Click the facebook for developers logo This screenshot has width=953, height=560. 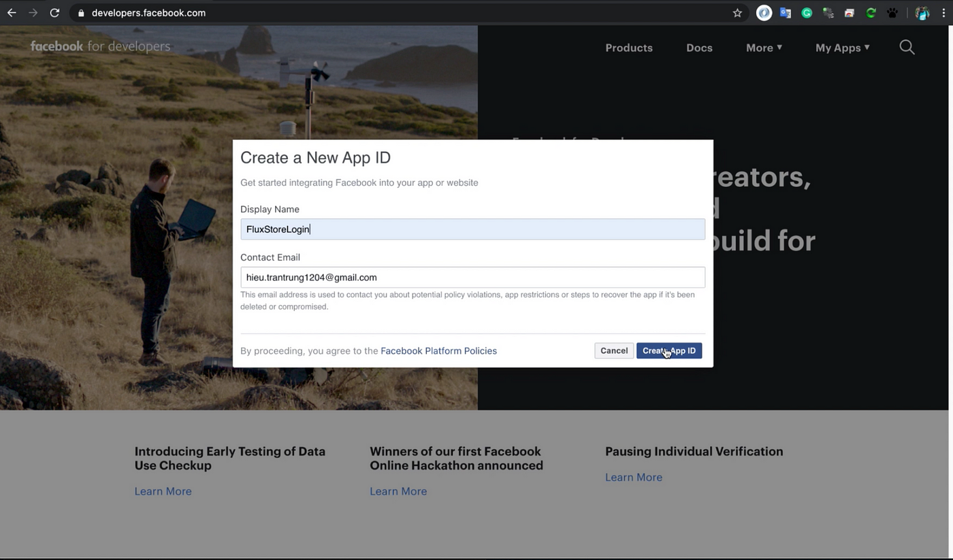pyautogui.click(x=100, y=46)
